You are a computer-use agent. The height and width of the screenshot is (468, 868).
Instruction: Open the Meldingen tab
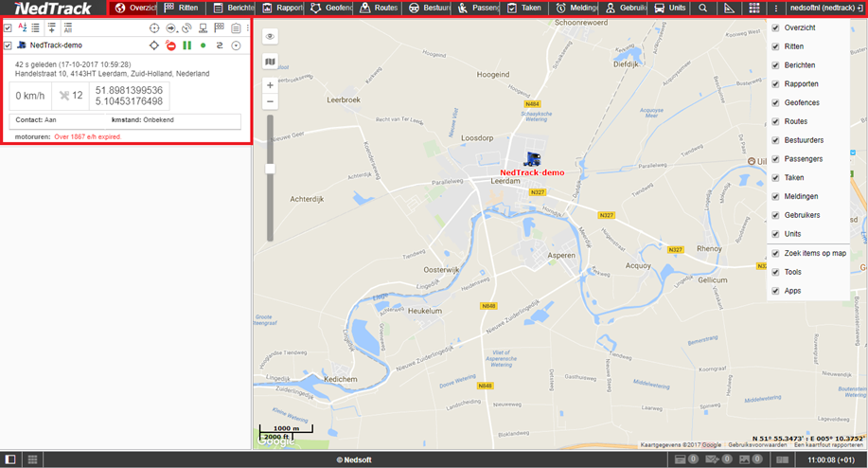tap(575, 8)
